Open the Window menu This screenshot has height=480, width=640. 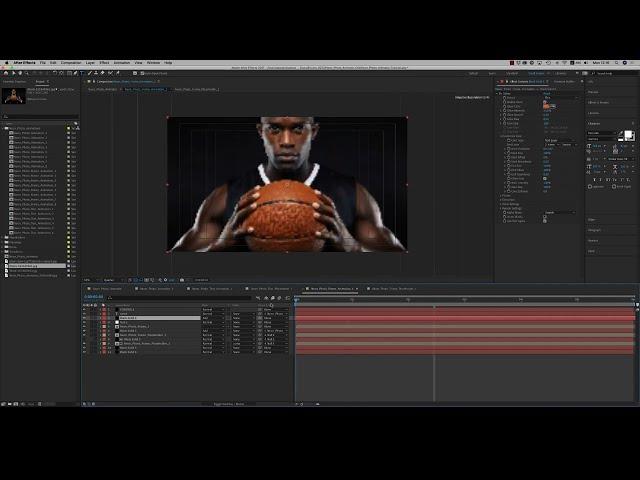(x=153, y=63)
